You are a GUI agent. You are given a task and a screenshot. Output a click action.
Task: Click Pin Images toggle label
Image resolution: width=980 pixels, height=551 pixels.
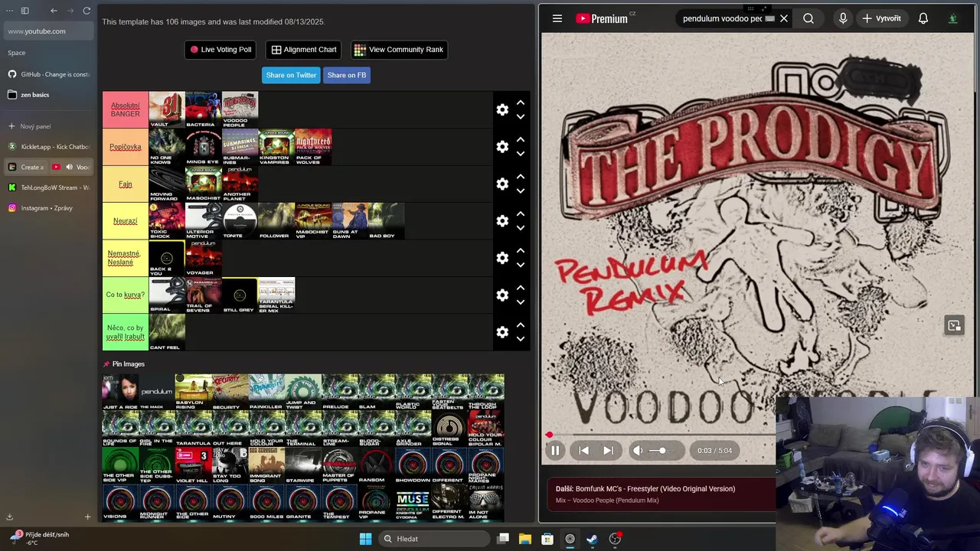click(123, 364)
